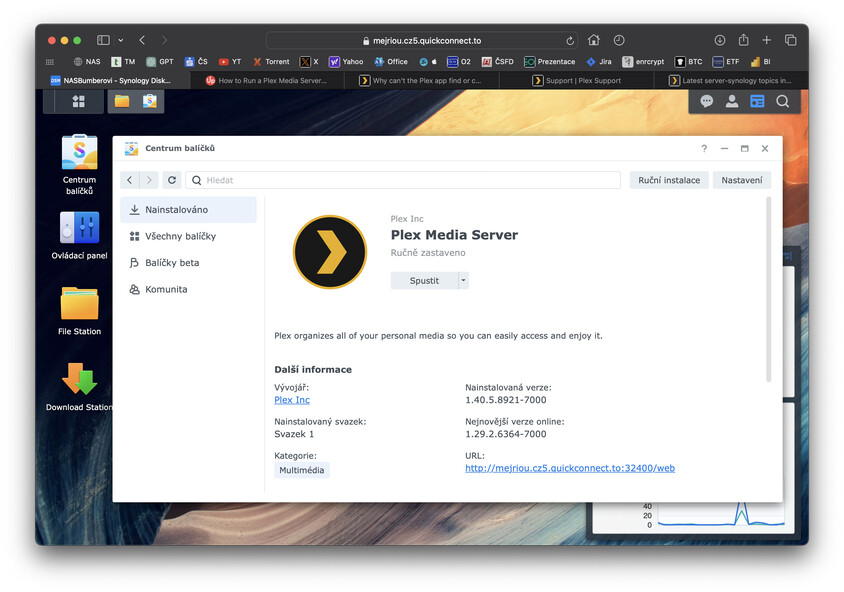Go back in Package Center
The width and height of the screenshot is (844, 592).
click(x=130, y=180)
